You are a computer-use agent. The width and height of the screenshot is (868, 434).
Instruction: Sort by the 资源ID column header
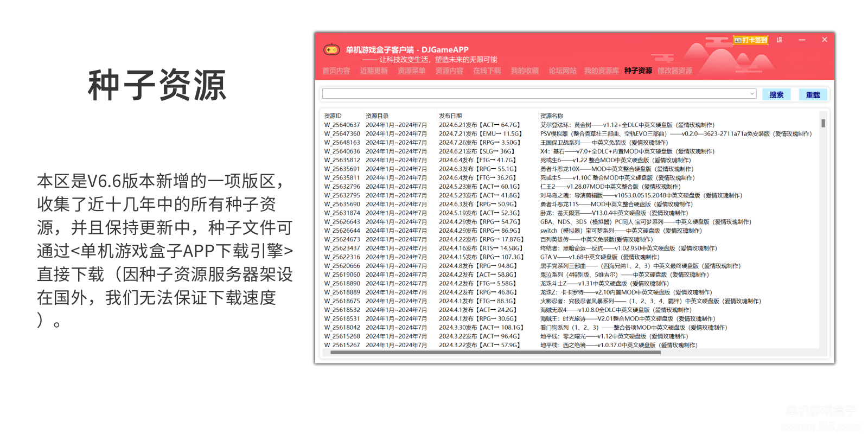pos(333,116)
